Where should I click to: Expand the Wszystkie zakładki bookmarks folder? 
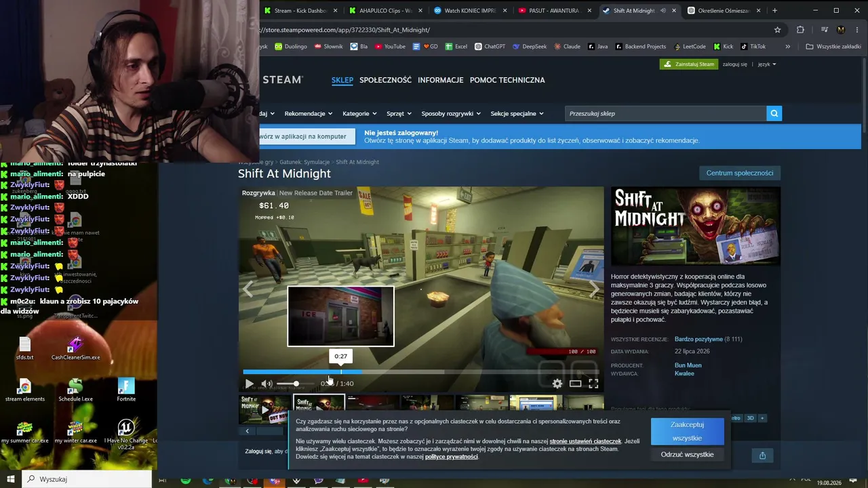tap(833, 47)
